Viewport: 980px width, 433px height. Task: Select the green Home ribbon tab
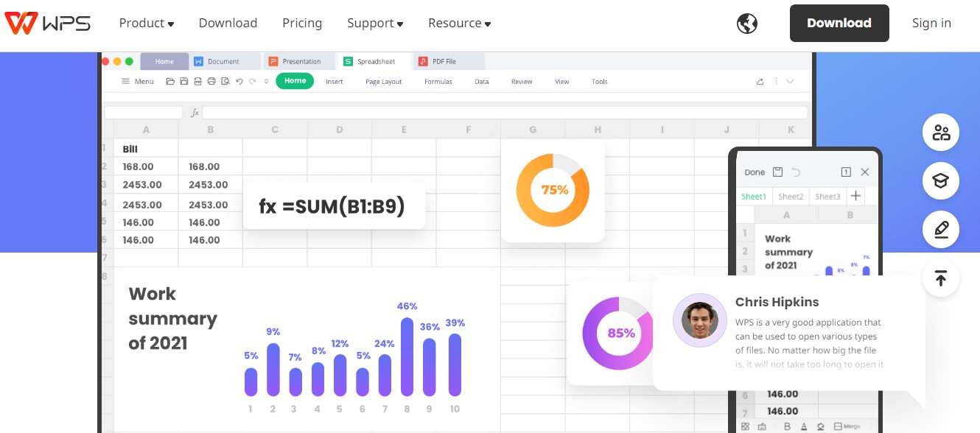295,81
